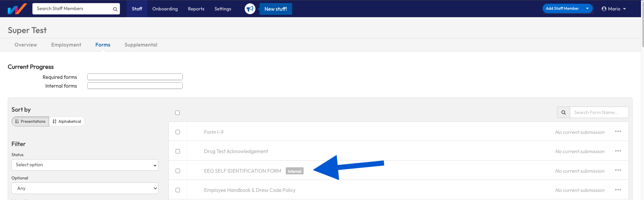Click the New stuff! button

point(276,9)
